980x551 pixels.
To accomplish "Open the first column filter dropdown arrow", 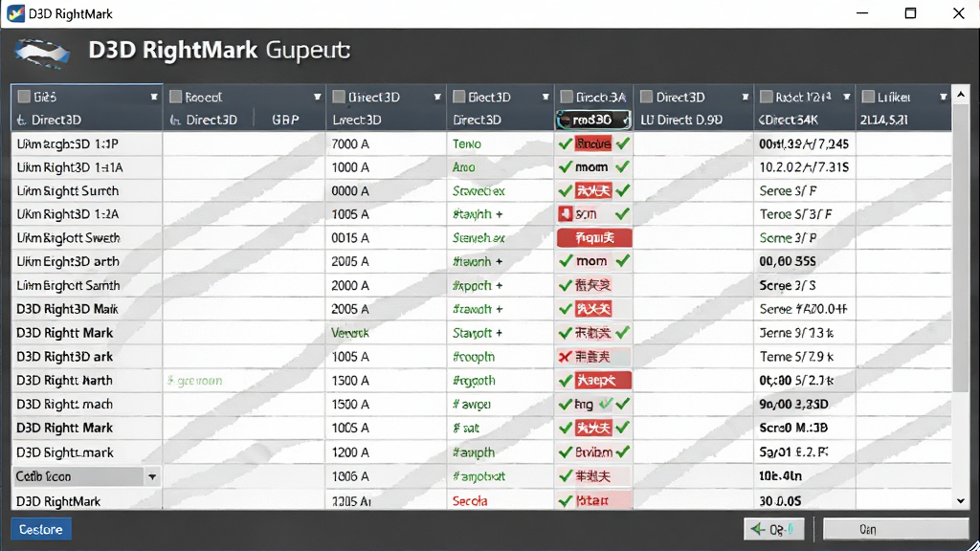I will point(154,97).
